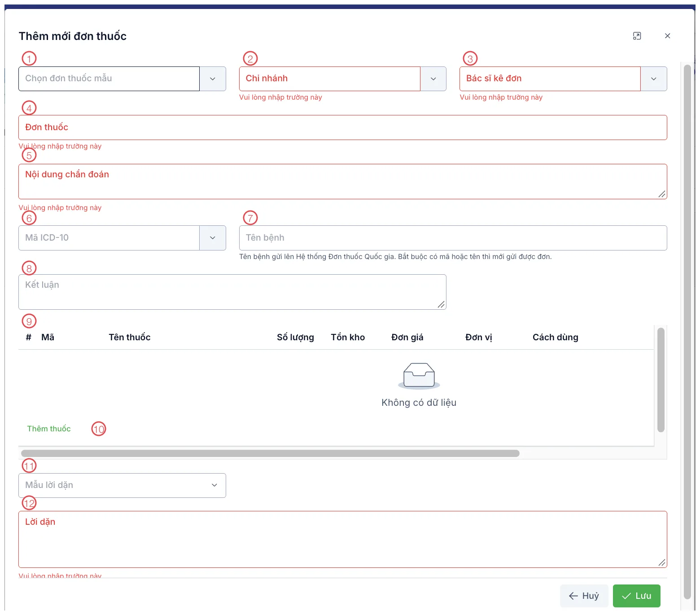
Task: Click the medicine table vertical scrollbar
Action: [661, 380]
